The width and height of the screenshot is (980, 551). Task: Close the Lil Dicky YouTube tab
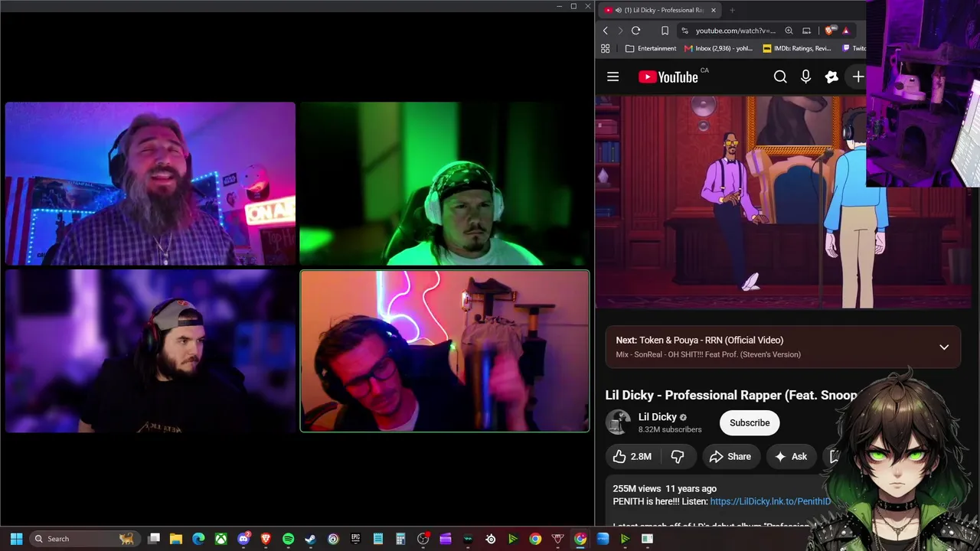coord(713,10)
